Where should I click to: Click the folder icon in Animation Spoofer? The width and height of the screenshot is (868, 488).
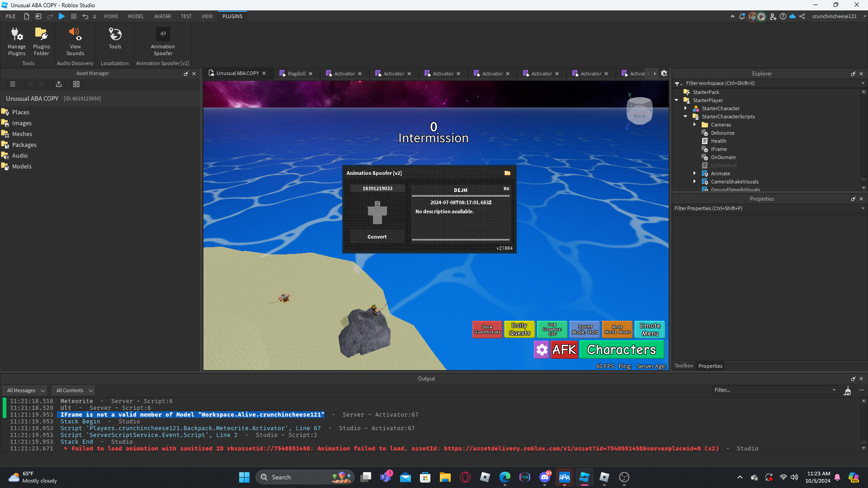(507, 173)
